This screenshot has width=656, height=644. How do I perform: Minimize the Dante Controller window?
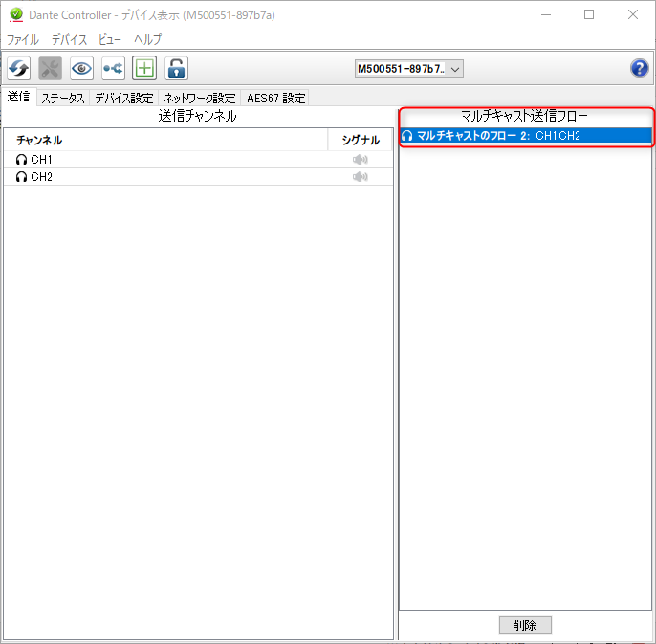[x=545, y=14]
